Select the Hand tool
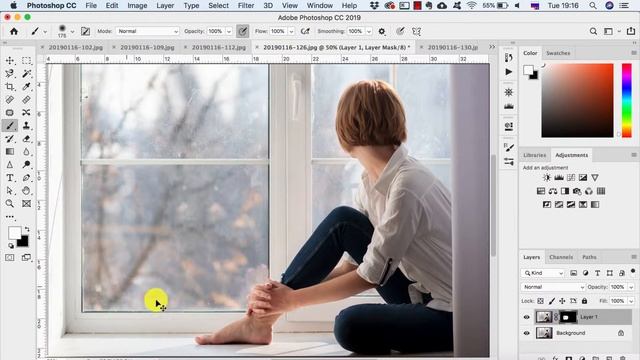 point(27,191)
